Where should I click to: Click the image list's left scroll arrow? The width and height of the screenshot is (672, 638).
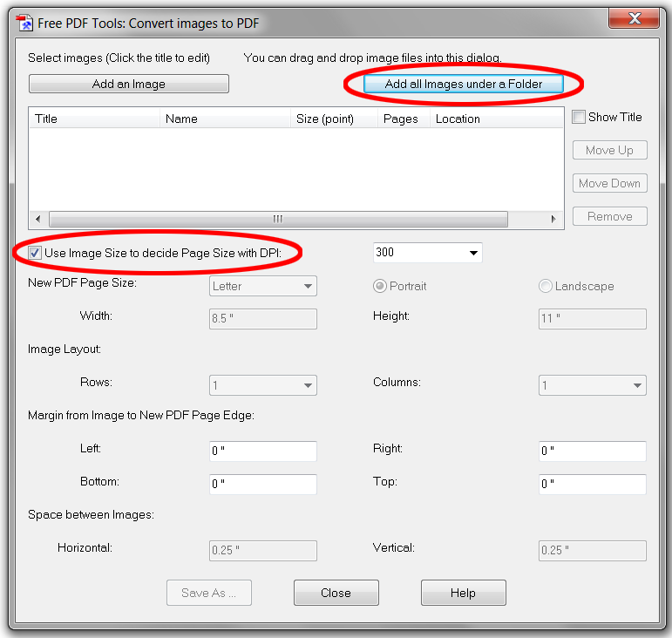pos(38,219)
